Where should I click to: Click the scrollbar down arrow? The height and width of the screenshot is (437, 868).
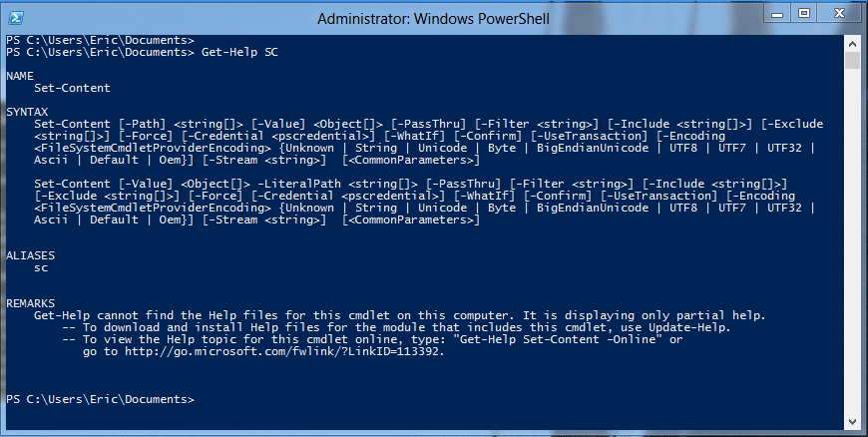coord(852,422)
